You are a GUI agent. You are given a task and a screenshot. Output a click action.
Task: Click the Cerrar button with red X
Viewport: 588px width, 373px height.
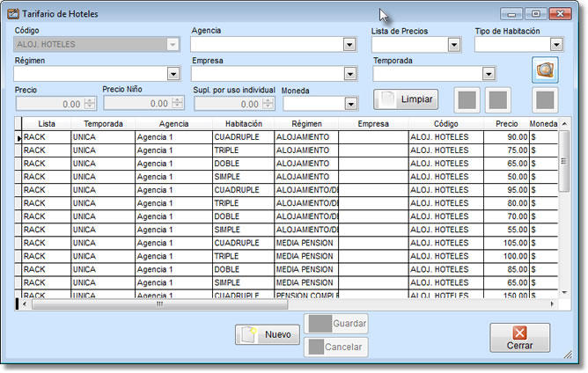tap(519, 338)
